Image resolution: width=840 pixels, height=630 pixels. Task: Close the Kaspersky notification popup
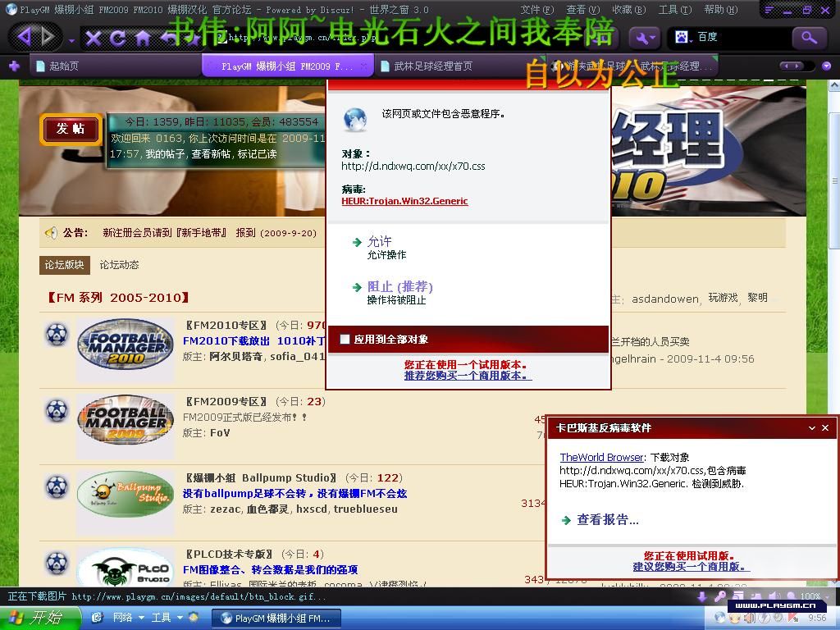pos(825,428)
